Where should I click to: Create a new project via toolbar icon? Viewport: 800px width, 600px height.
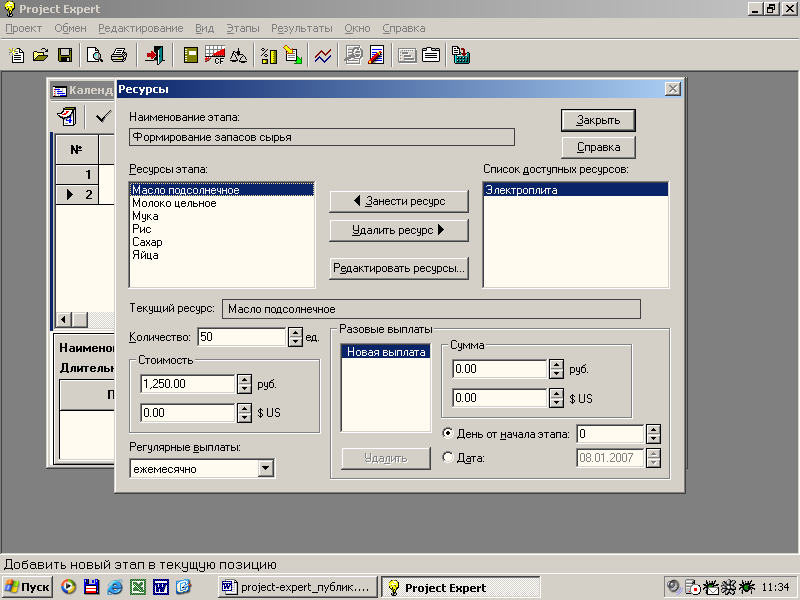tap(17, 55)
